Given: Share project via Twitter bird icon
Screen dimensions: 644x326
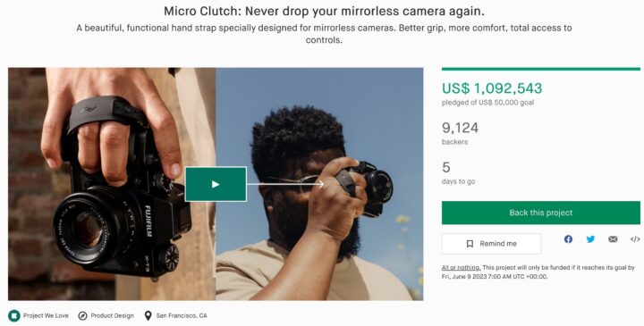Looking at the screenshot, I should 590,239.
